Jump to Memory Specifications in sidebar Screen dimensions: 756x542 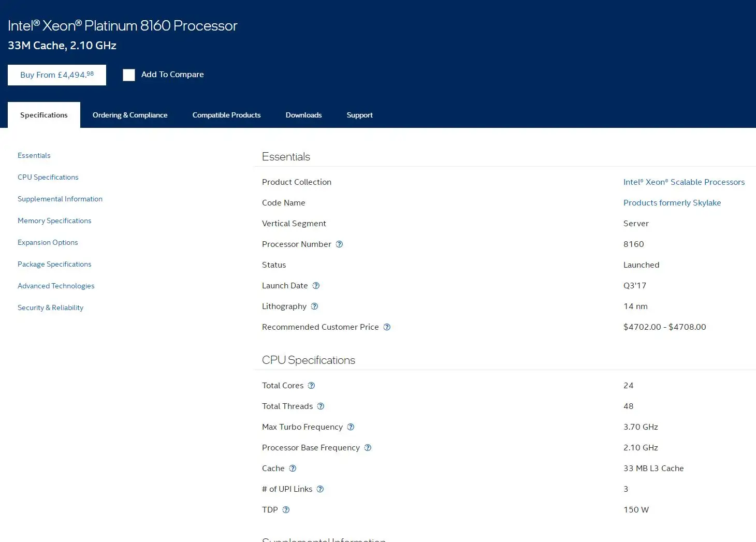coord(54,221)
